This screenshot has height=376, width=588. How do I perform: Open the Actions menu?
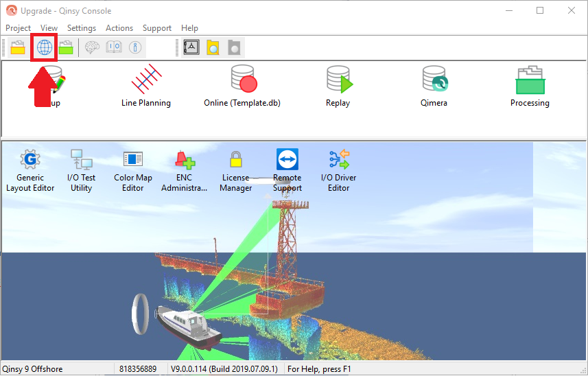tap(119, 28)
